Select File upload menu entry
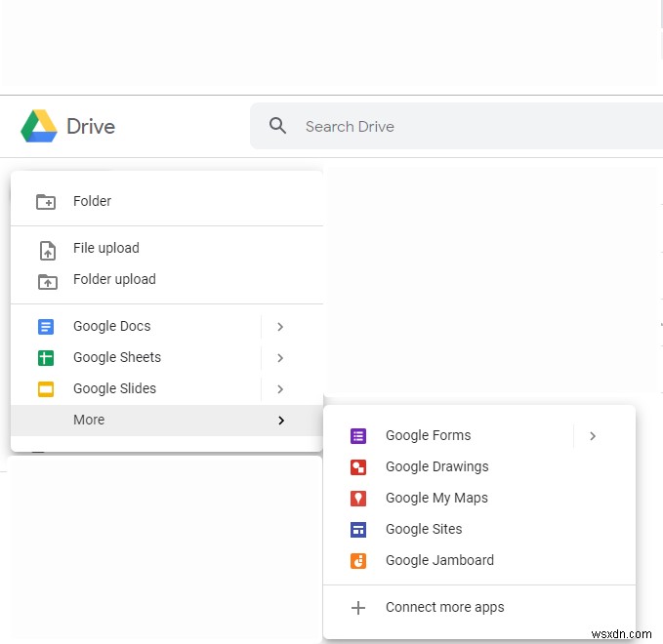Screen dimensions: 663x644 (x=167, y=248)
